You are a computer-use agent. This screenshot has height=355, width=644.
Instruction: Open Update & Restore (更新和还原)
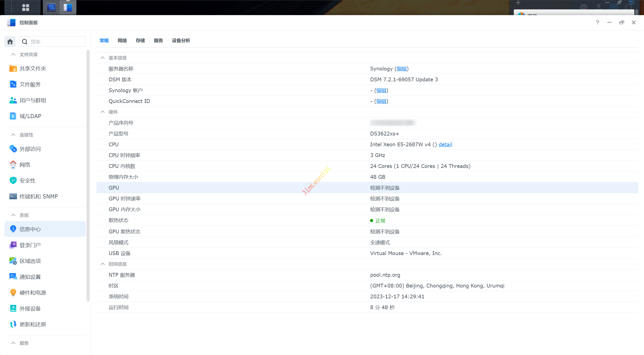[33, 324]
